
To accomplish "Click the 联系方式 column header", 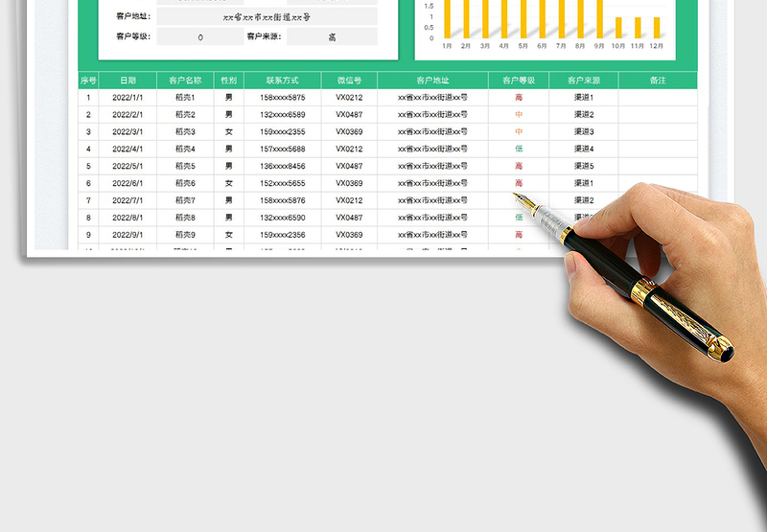I will (x=282, y=81).
